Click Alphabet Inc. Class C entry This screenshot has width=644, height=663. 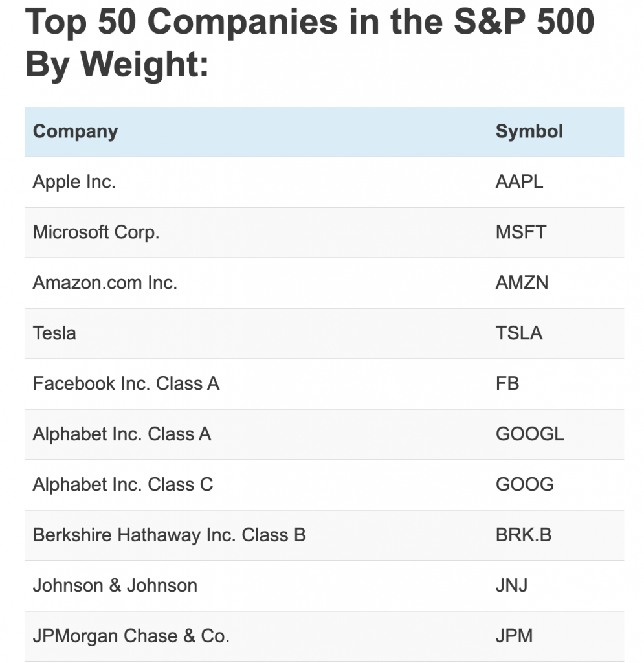click(x=122, y=485)
